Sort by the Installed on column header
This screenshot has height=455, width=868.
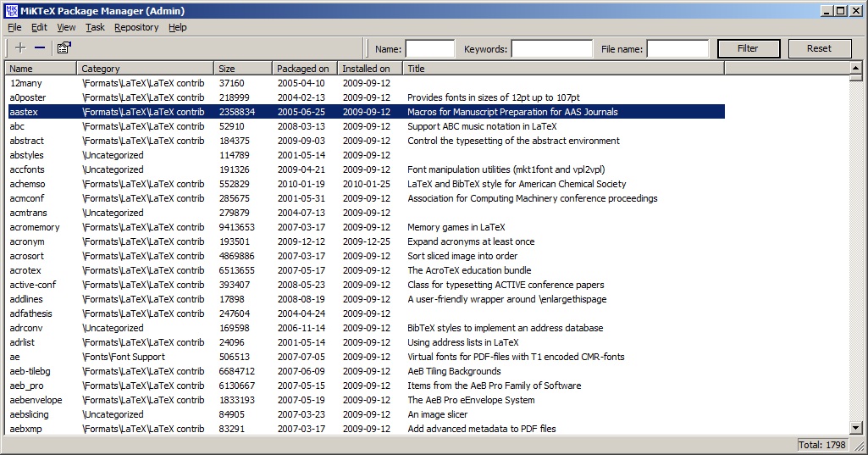(x=370, y=68)
